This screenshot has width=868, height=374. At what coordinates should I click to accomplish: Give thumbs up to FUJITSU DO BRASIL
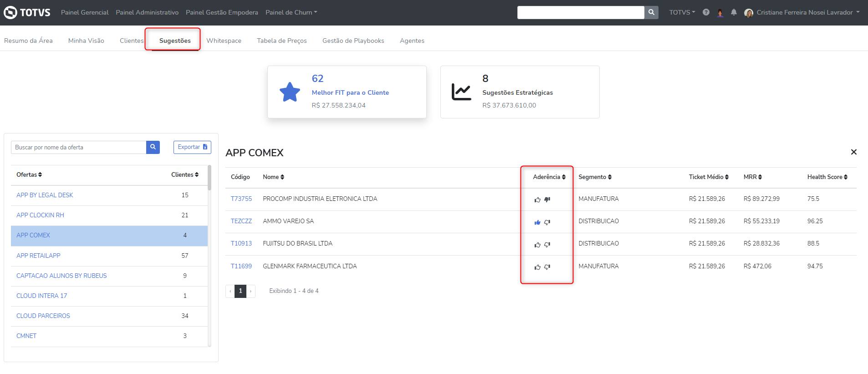(537, 245)
